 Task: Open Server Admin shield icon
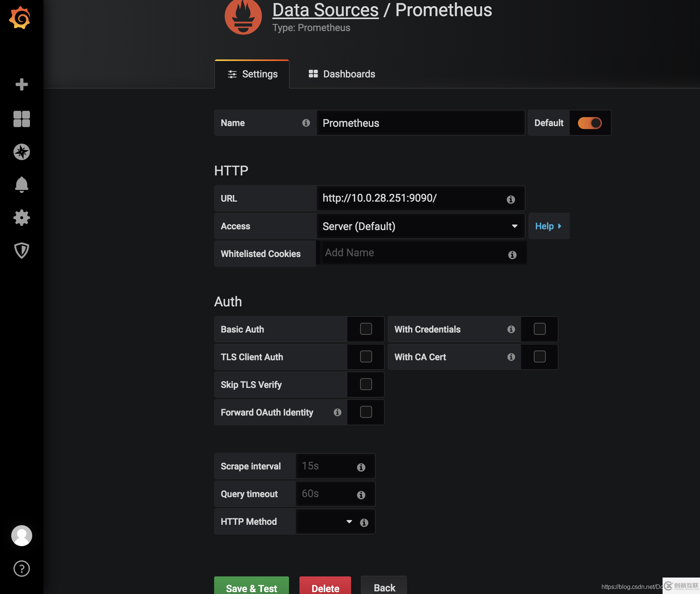(x=22, y=251)
